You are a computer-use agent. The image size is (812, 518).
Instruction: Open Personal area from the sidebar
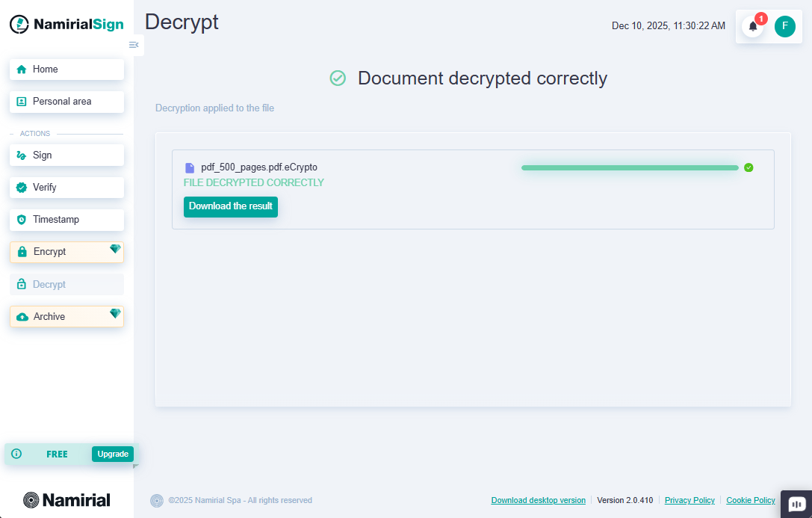click(x=66, y=102)
